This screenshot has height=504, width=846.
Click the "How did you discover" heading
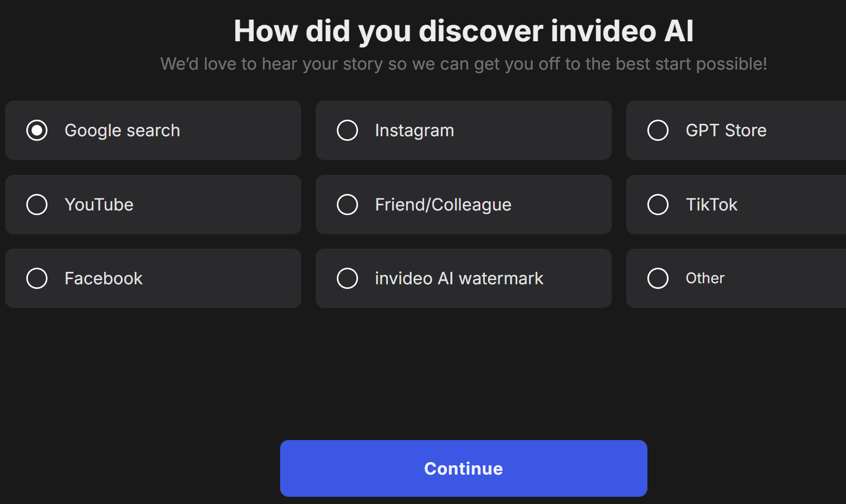tap(464, 31)
